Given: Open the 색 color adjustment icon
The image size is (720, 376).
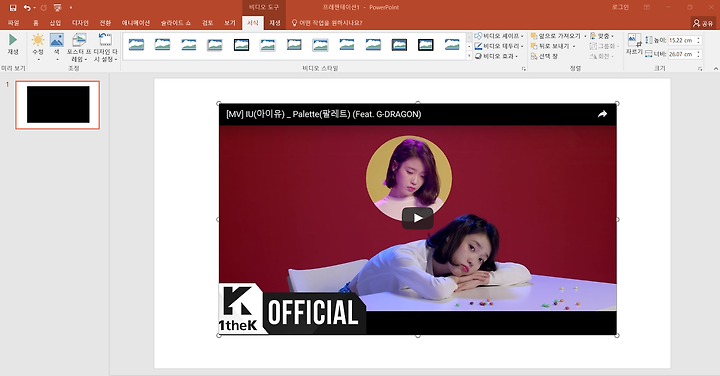Looking at the screenshot, I should pyautogui.click(x=57, y=40).
